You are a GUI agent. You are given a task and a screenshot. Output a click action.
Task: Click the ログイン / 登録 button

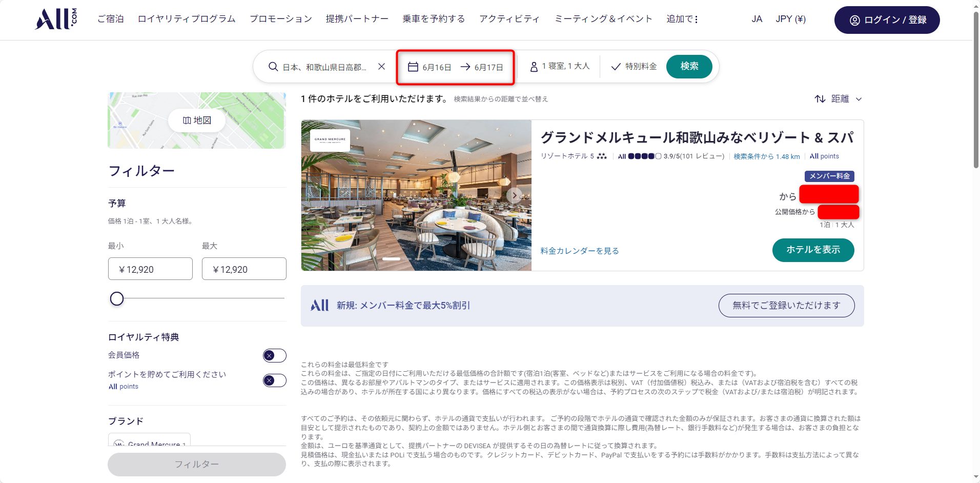click(x=887, y=20)
